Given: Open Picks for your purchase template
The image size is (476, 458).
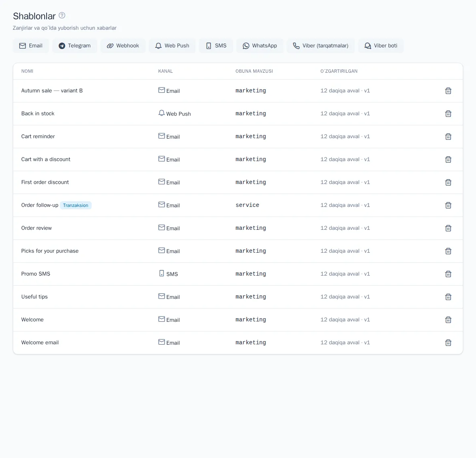Looking at the screenshot, I should tap(50, 251).
